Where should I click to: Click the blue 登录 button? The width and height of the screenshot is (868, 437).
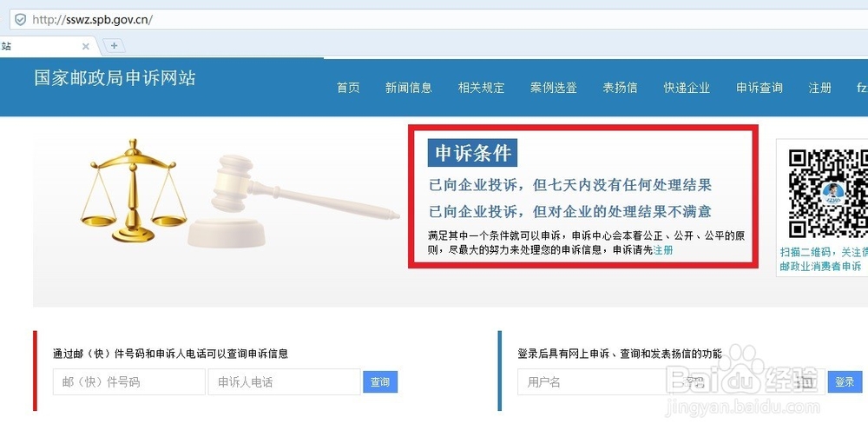(845, 381)
